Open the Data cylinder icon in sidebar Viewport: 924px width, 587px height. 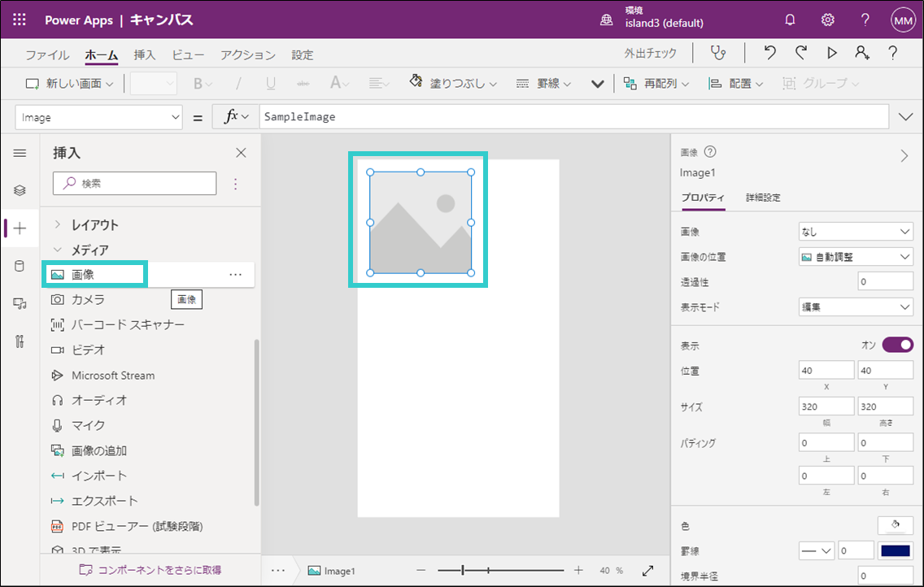tap(20, 266)
